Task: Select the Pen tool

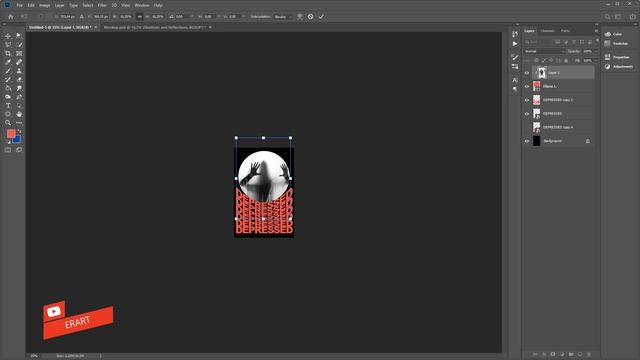Action: point(19,97)
